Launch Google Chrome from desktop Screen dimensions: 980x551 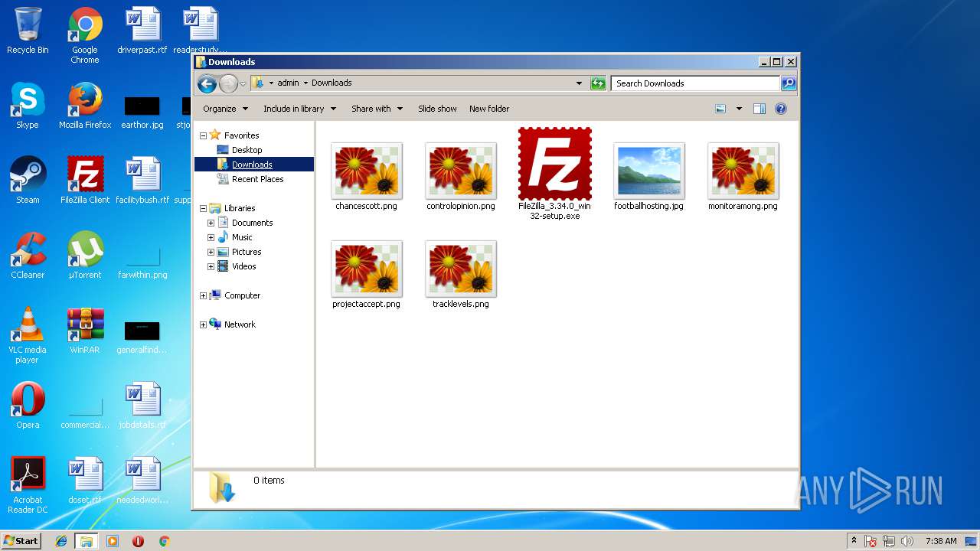click(85, 35)
